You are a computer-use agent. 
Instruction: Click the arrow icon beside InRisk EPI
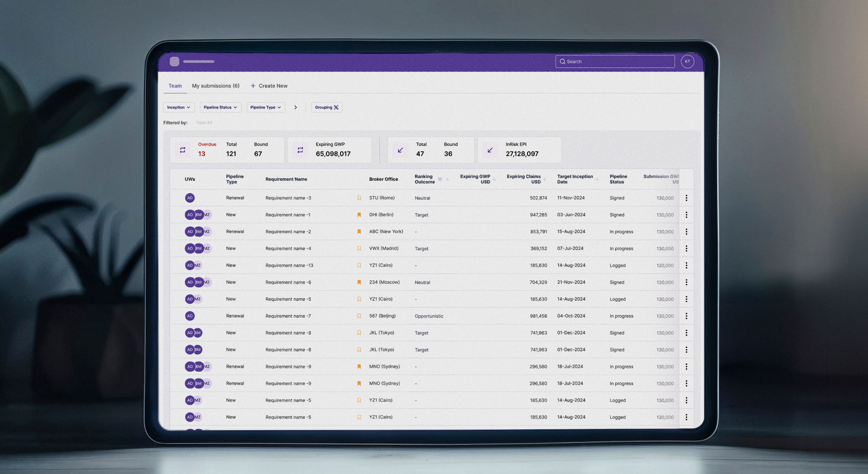coord(490,150)
